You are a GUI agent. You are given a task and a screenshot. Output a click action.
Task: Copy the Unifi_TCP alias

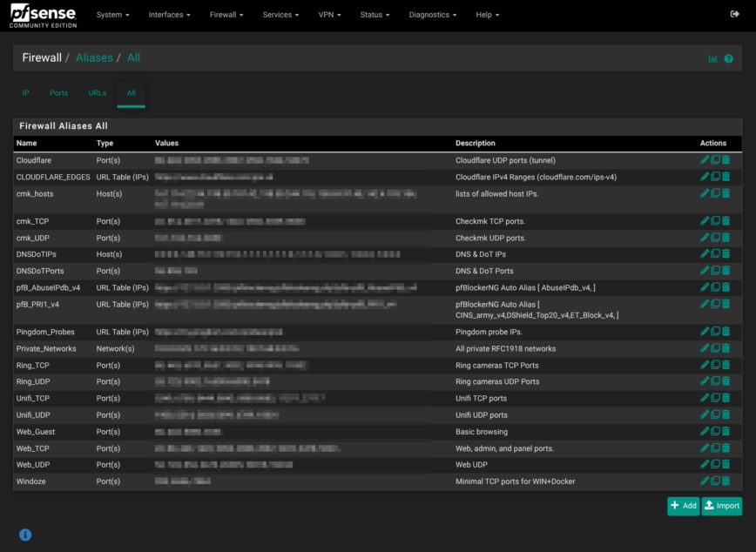click(716, 398)
